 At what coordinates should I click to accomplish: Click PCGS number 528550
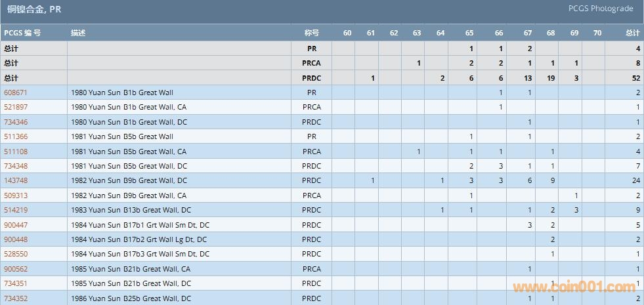(16, 254)
